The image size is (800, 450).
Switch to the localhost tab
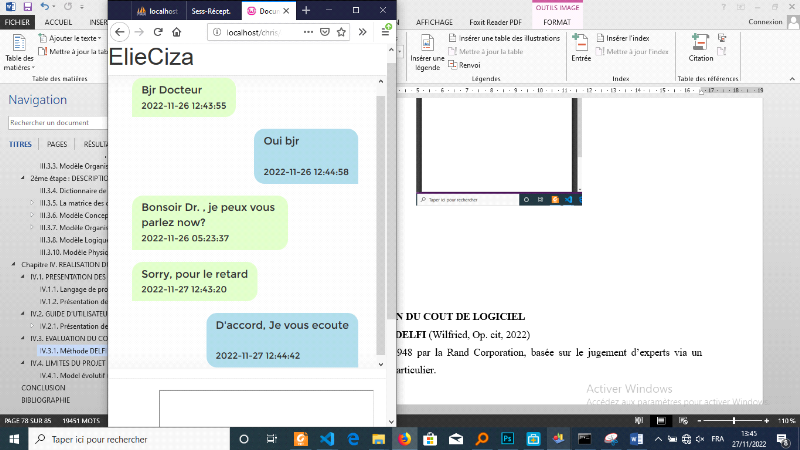157,11
